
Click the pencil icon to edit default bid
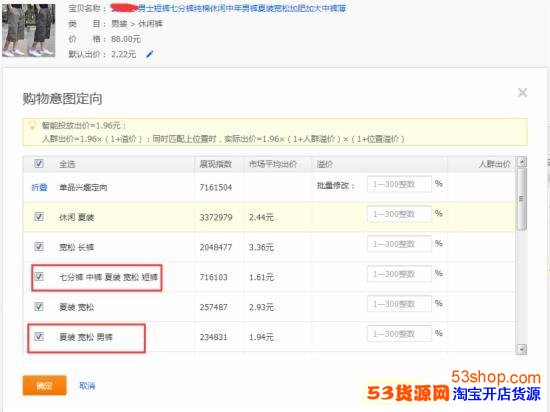click(x=150, y=54)
